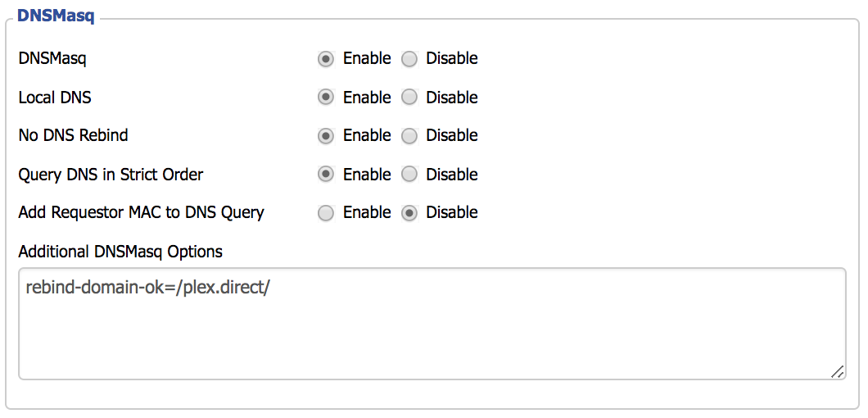Disable Add Requestor MAC to DNS Query

point(409,213)
